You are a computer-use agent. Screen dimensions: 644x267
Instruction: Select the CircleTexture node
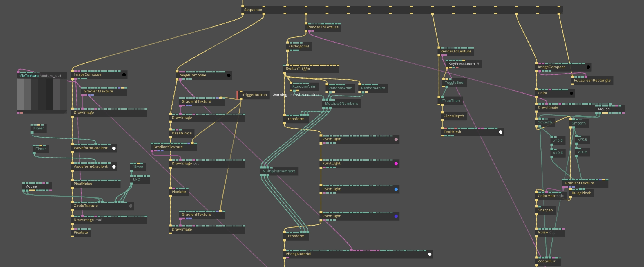pos(86,206)
